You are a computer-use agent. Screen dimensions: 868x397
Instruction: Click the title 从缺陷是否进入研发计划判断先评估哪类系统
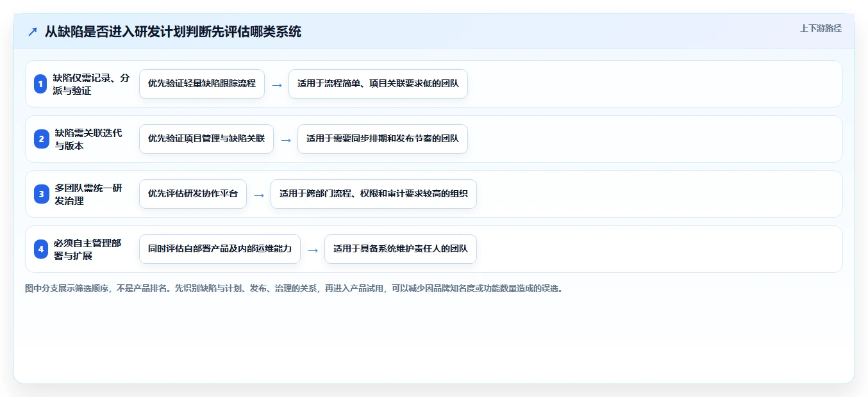(x=173, y=32)
